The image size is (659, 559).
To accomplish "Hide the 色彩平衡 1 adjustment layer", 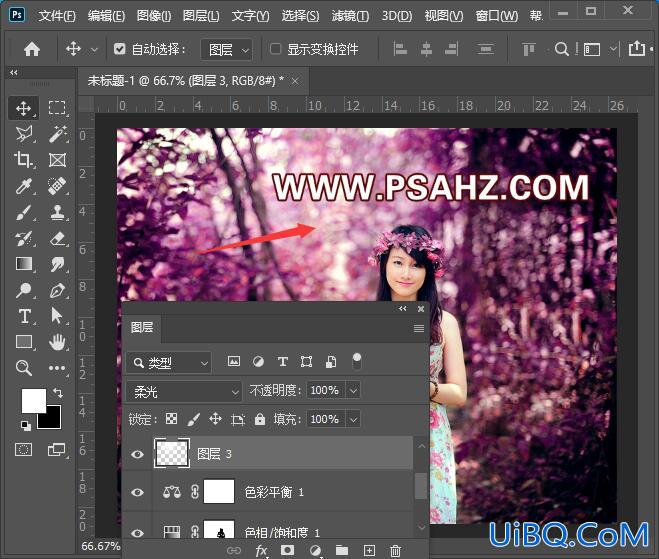I will coord(137,492).
